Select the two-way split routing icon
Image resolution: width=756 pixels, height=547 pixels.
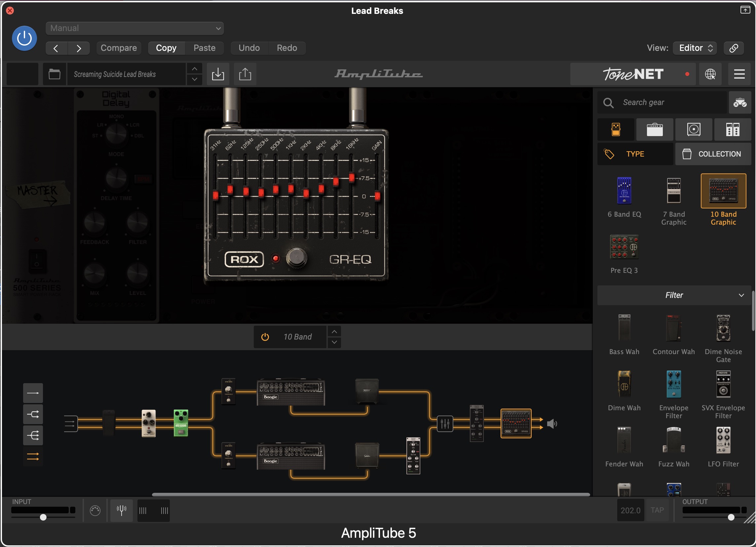coord(33,415)
